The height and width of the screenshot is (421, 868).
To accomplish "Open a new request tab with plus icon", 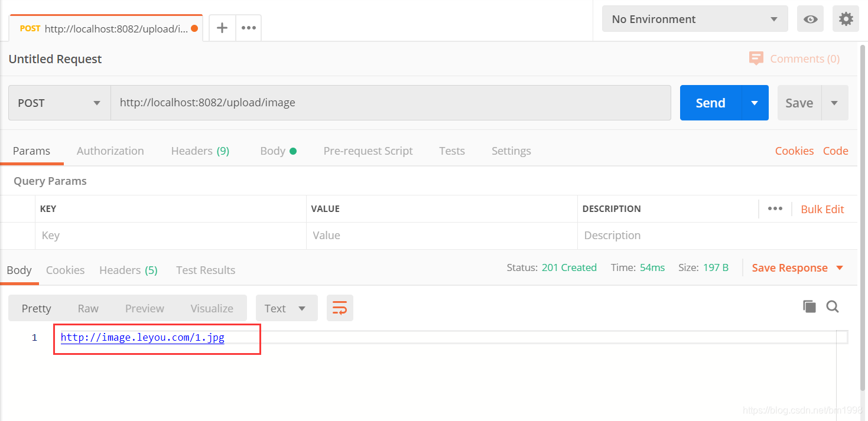I will point(222,28).
